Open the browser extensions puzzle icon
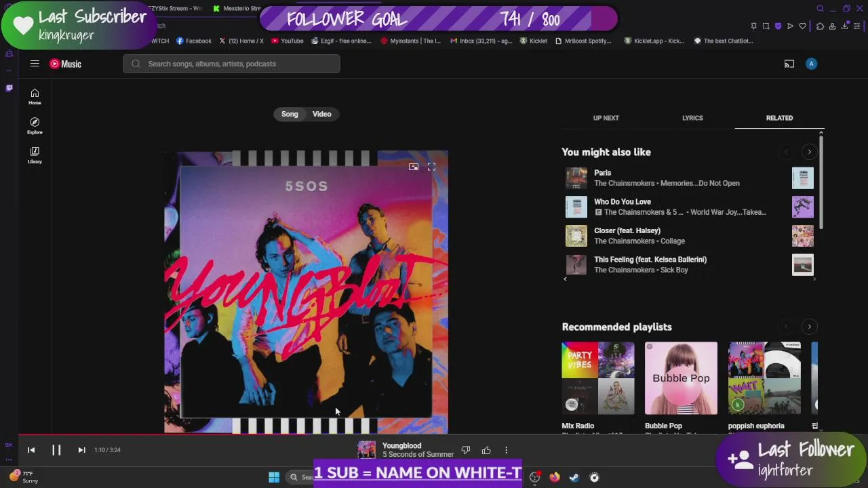868x488 pixels. point(820,26)
